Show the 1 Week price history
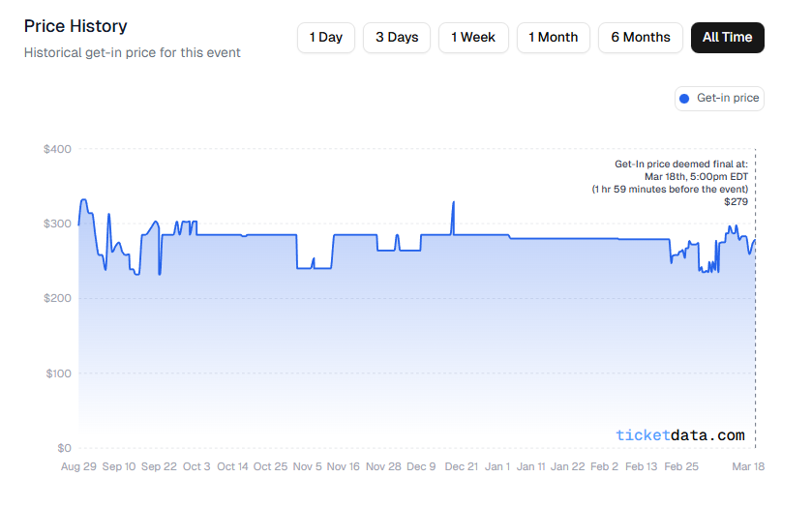The image size is (812, 507). pyautogui.click(x=473, y=38)
